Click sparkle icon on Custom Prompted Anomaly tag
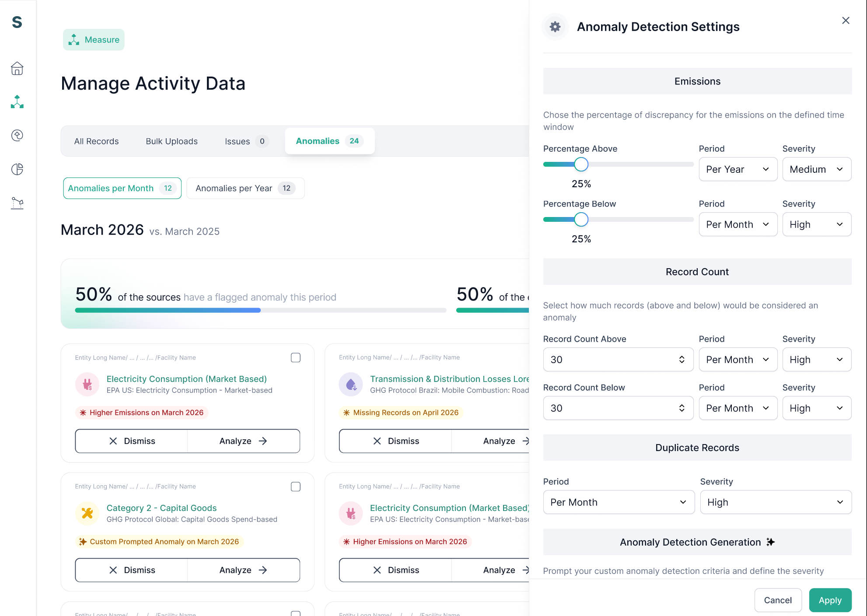867x616 pixels. (83, 542)
